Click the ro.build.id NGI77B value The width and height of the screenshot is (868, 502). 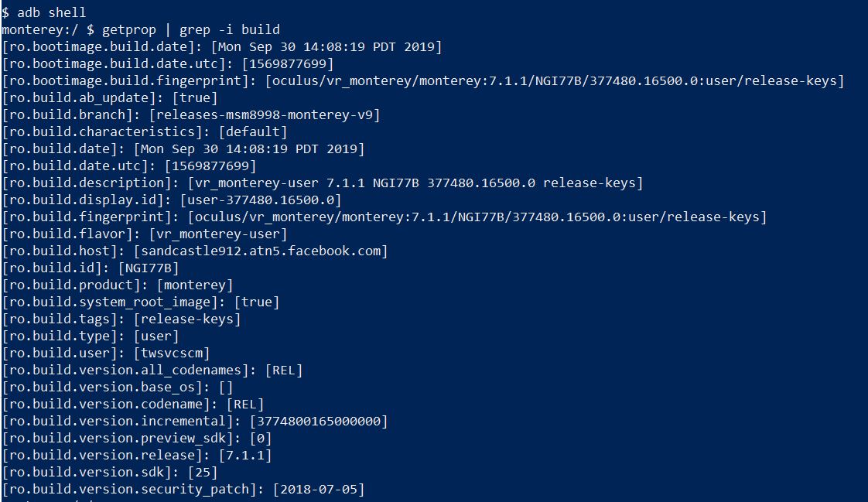pyautogui.click(x=149, y=268)
